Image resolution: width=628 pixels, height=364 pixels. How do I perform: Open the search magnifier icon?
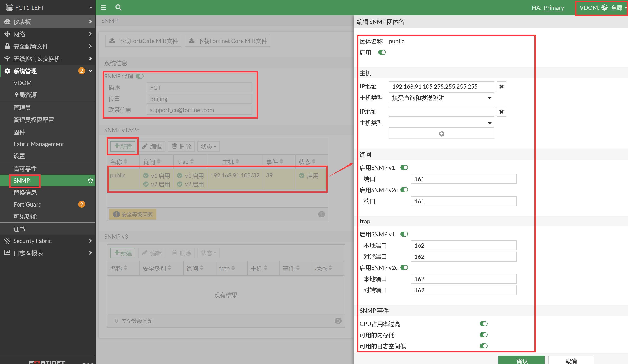[x=118, y=7]
